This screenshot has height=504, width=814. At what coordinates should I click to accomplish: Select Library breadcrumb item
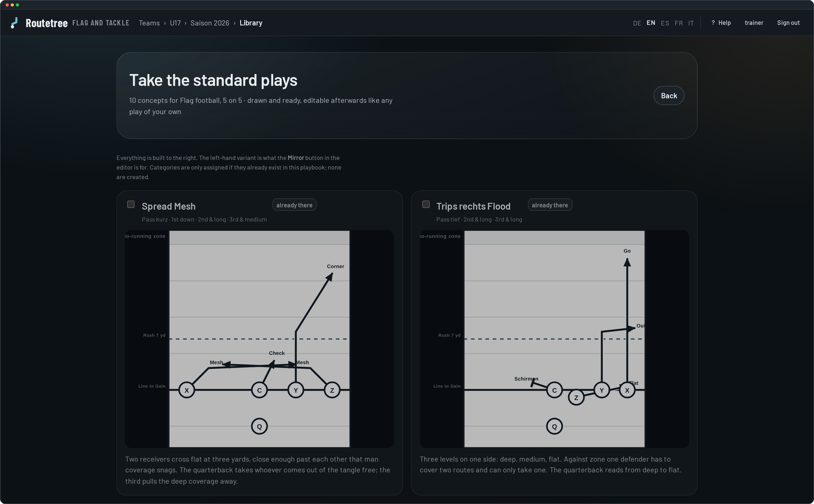[x=251, y=23]
